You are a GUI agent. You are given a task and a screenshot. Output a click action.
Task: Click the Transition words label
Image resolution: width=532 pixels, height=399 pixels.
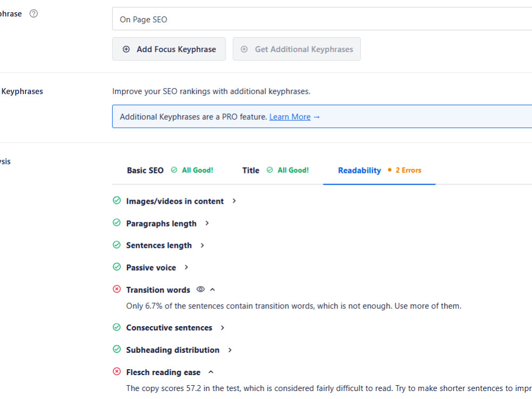(158, 290)
